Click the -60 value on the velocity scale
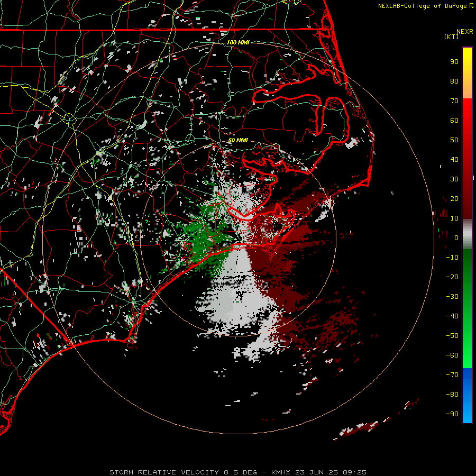This screenshot has width=476, height=476. [x=452, y=355]
